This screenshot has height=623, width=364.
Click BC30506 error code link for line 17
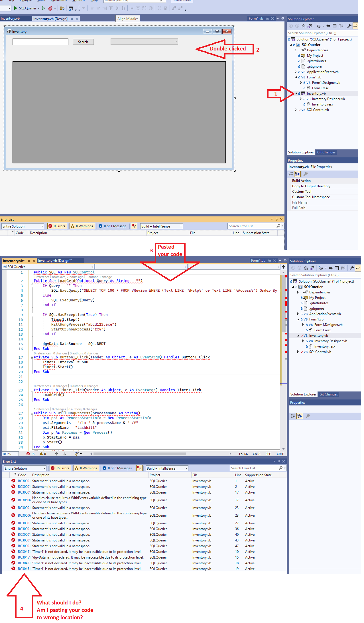point(24,500)
